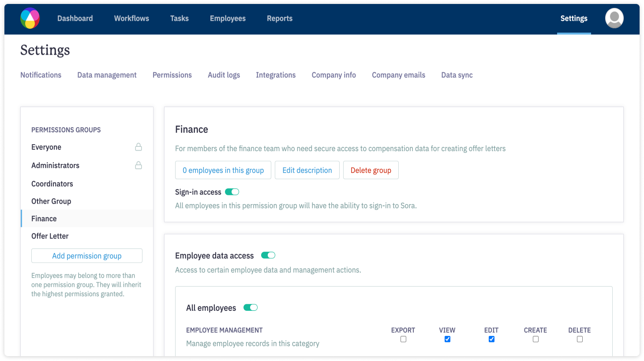Viewport: 644px width, 361px height.
Task: Switch to the Notifications tab
Action: 41,75
